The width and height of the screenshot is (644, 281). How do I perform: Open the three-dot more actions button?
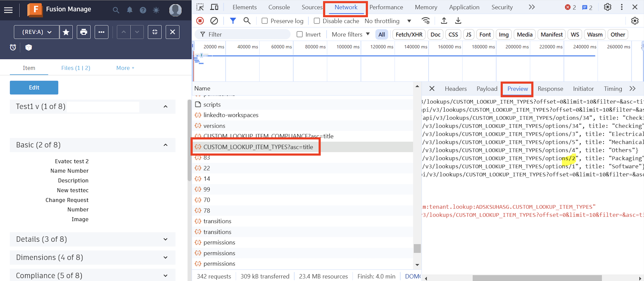pos(101,32)
